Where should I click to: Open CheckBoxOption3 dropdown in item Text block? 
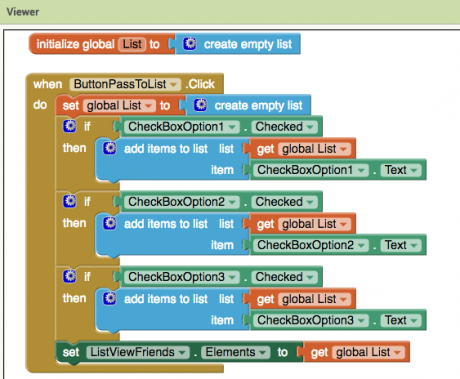[311, 320]
